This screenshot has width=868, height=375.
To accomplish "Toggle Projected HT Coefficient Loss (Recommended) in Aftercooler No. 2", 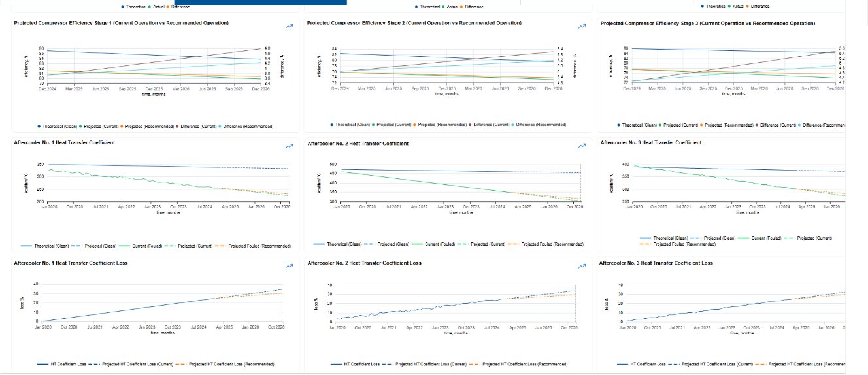I will point(524,363).
